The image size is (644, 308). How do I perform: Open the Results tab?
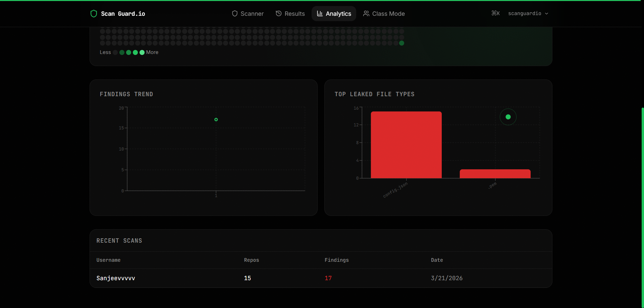(x=290, y=14)
